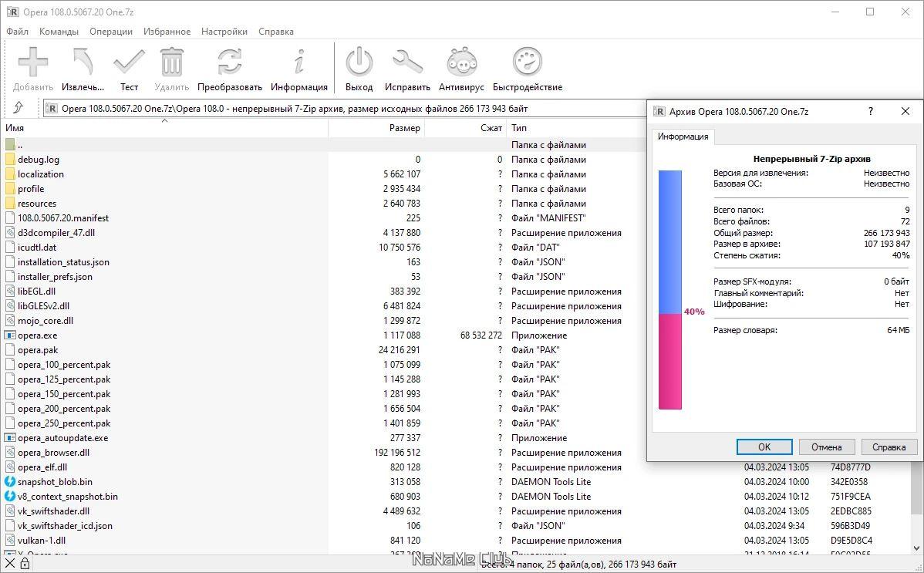Image resolution: width=924 pixels, height=573 pixels.
Task: Switch to the Информация tab
Action: point(683,137)
